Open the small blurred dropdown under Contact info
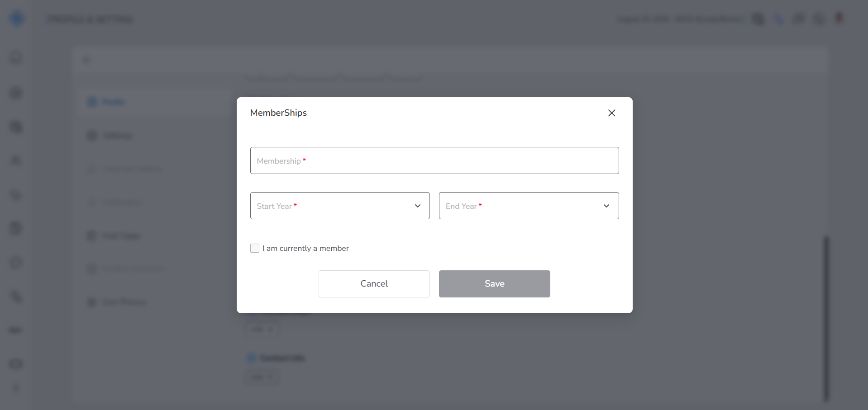The image size is (868, 410). click(262, 377)
